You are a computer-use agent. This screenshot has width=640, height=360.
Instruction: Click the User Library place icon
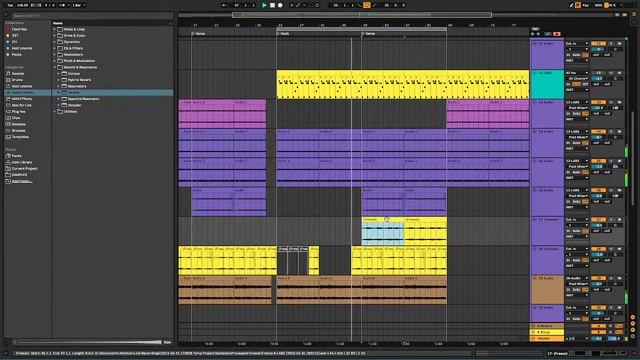(x=8, y=162)
